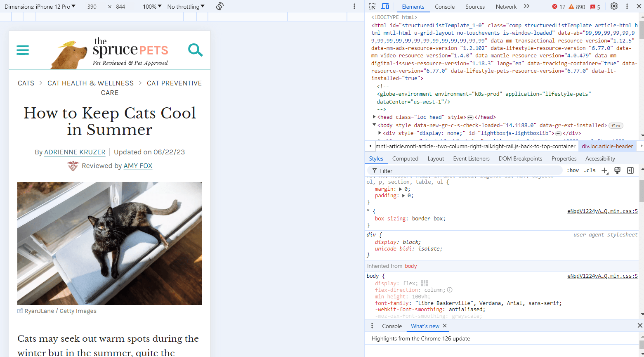Select the What's new drawer tab
Image resolution: width=644 pixels, height=357 pixels.
pos(425,326)
